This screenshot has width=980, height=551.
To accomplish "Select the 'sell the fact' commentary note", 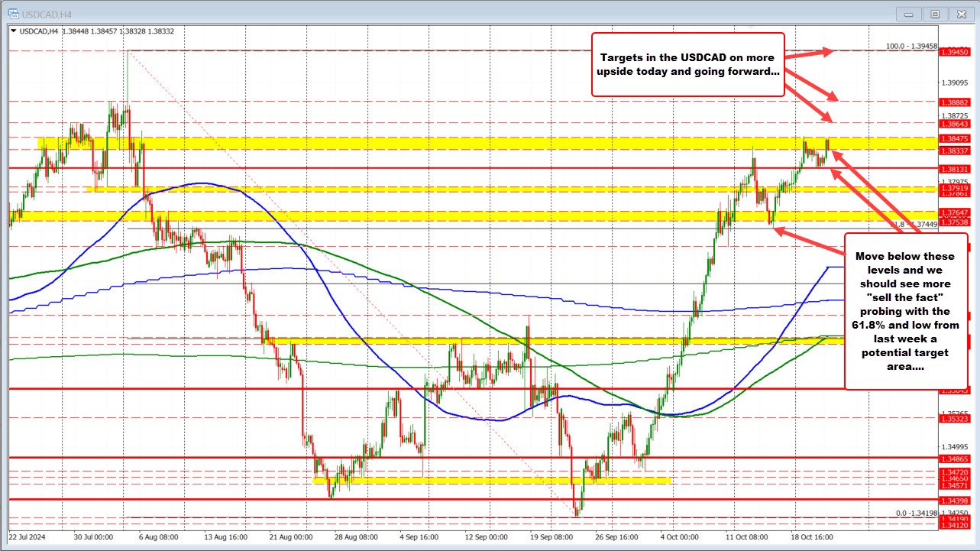I will coord(909,312).
